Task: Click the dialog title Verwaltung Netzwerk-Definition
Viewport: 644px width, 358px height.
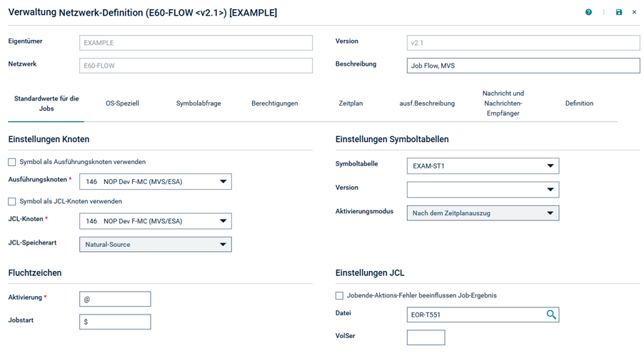Action: 143,13
